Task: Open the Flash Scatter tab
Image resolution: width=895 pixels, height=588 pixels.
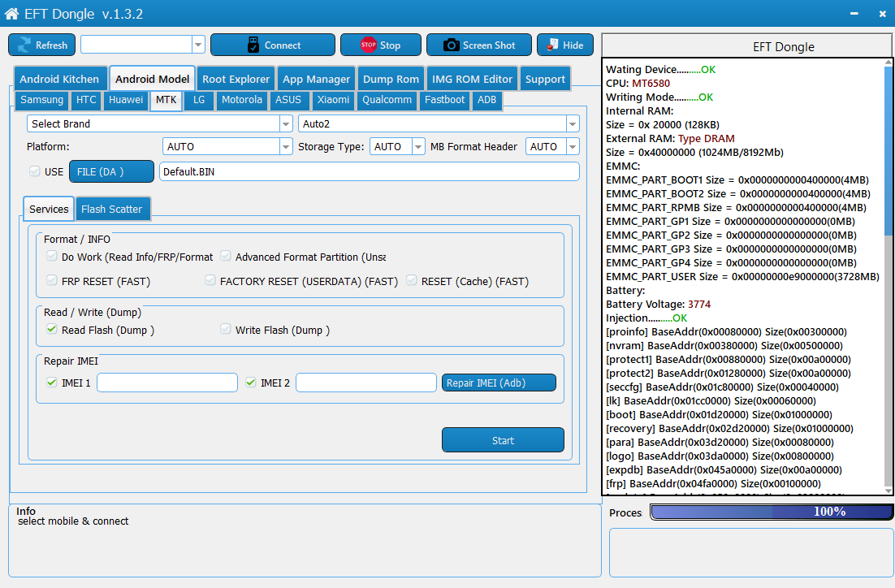Action: click(x=112, y=209)
